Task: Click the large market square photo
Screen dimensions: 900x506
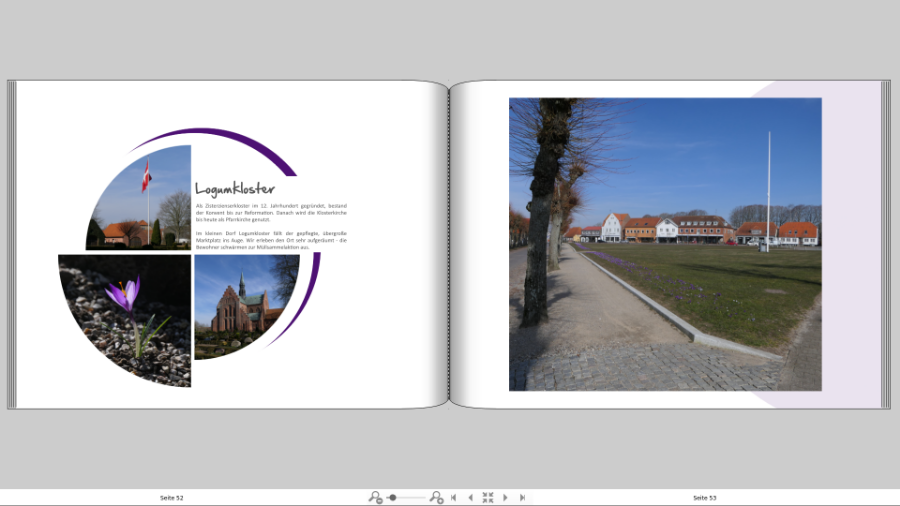Action: pos(665,244)
